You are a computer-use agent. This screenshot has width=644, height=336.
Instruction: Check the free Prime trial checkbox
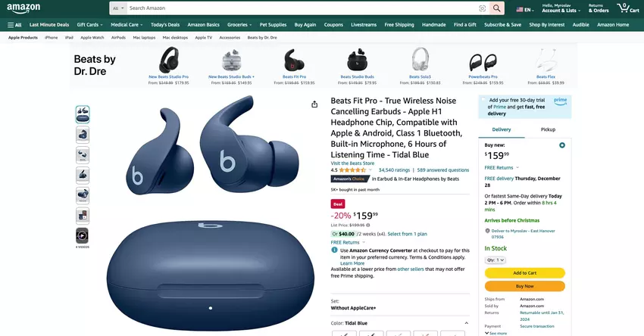(x=483, y=99)
